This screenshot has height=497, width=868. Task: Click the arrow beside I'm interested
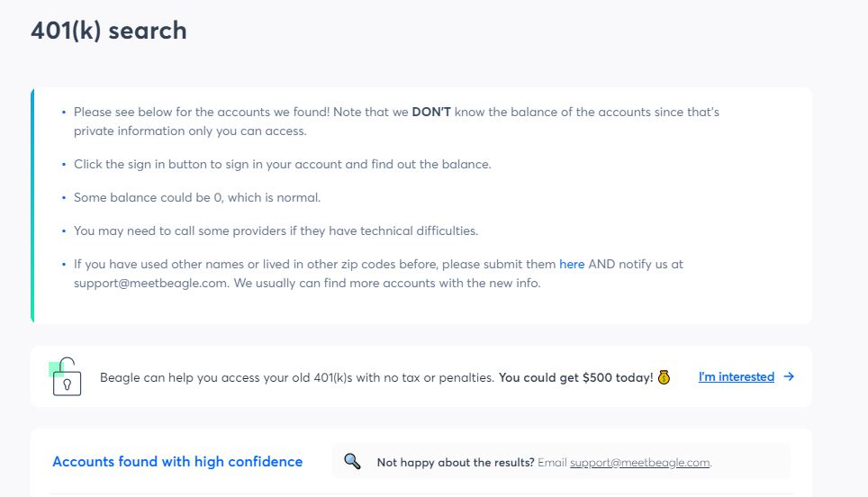click(789, 377)
